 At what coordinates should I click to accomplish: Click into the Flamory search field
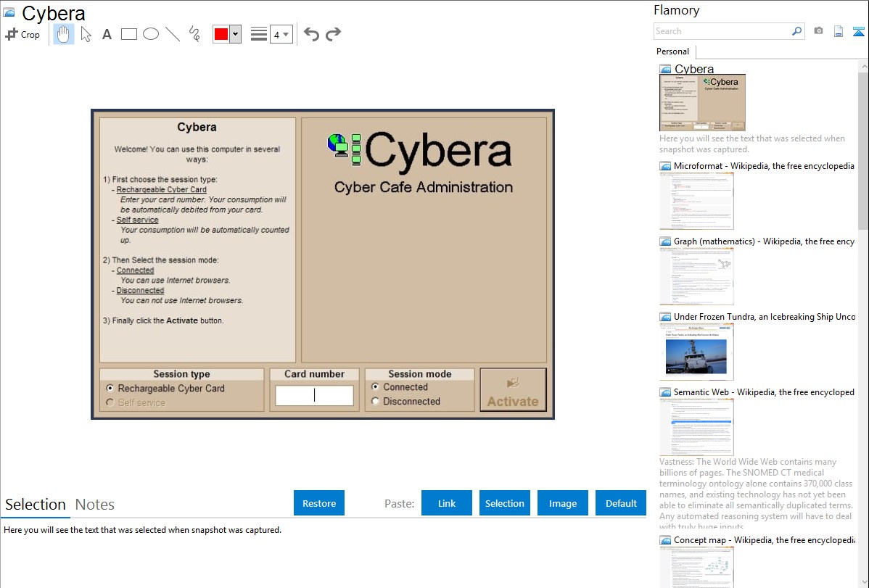(722, 31)
